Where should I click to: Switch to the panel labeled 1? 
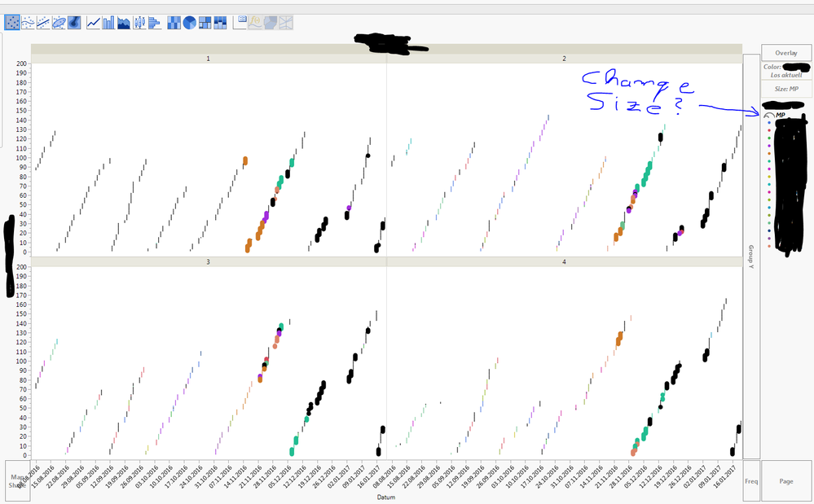click(x=208, y=58)
